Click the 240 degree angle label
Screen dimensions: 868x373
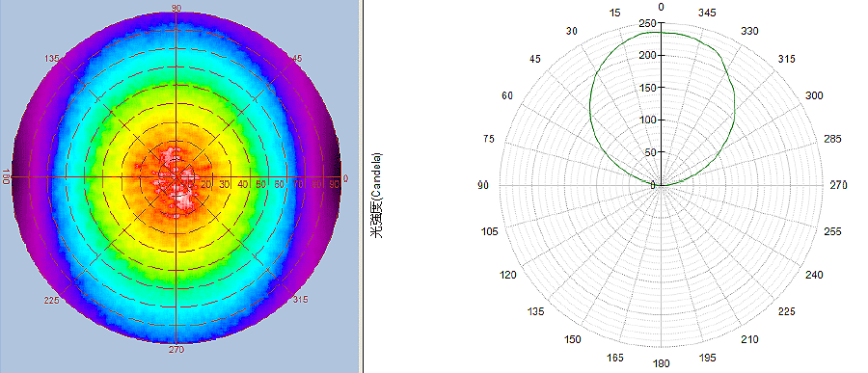coord(814,275)
